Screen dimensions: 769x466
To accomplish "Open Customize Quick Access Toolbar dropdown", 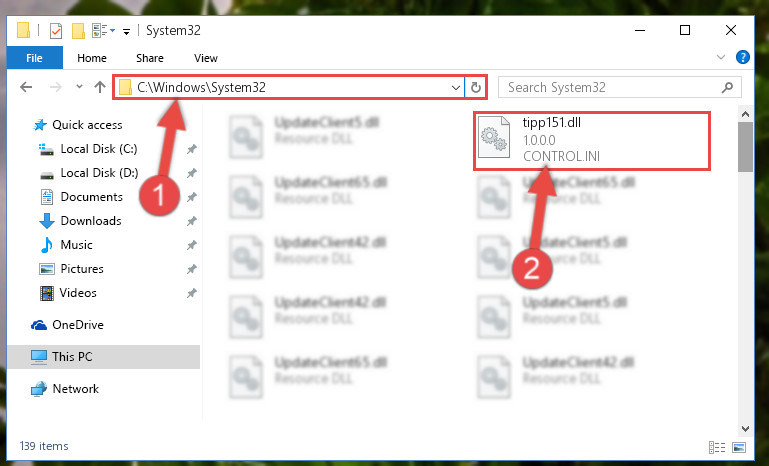I will [x=126, y=32].
